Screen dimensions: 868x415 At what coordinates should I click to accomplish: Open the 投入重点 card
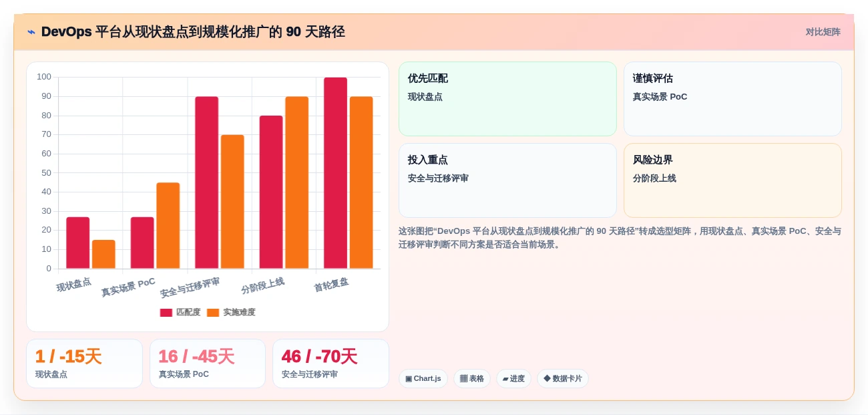507,180
